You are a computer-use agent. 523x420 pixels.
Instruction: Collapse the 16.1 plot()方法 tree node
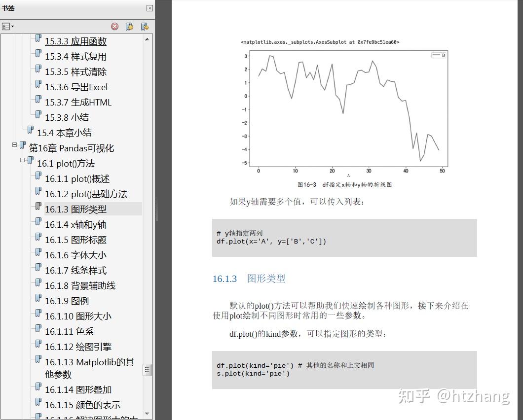coord(23,160)
